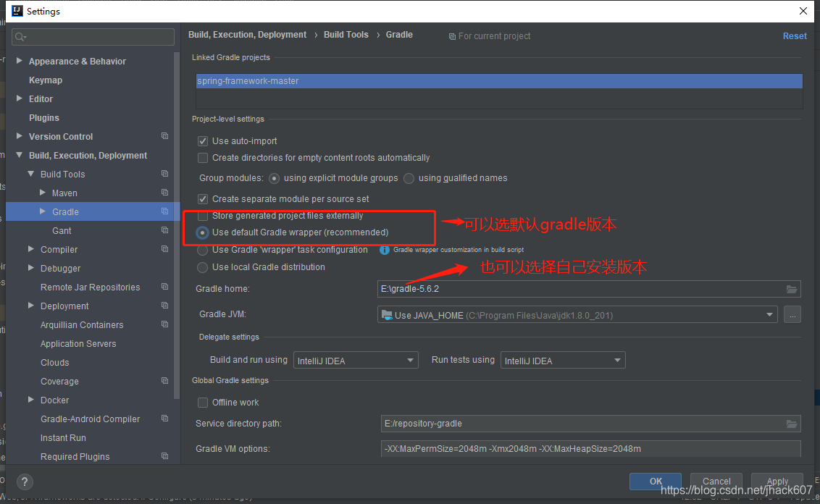Collapse Build, Execution, Deployment section
Screen dimensions: 820x504
tap(20, 155)
